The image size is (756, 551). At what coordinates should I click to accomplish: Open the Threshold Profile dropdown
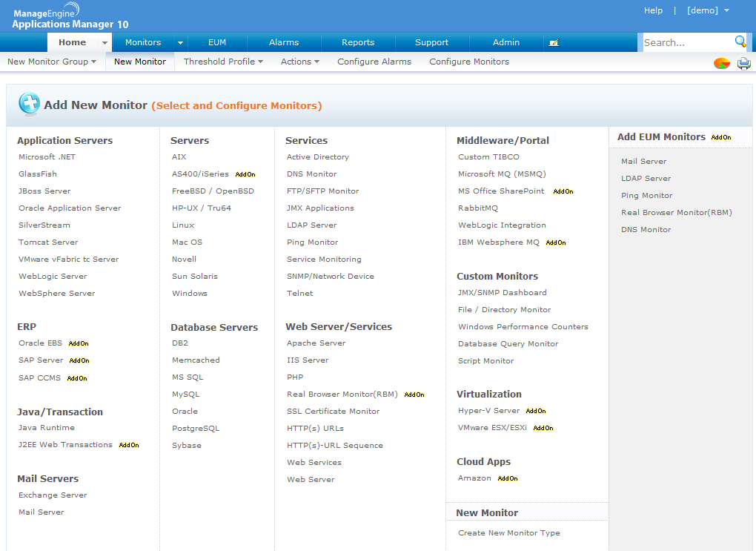click(223, 62)
